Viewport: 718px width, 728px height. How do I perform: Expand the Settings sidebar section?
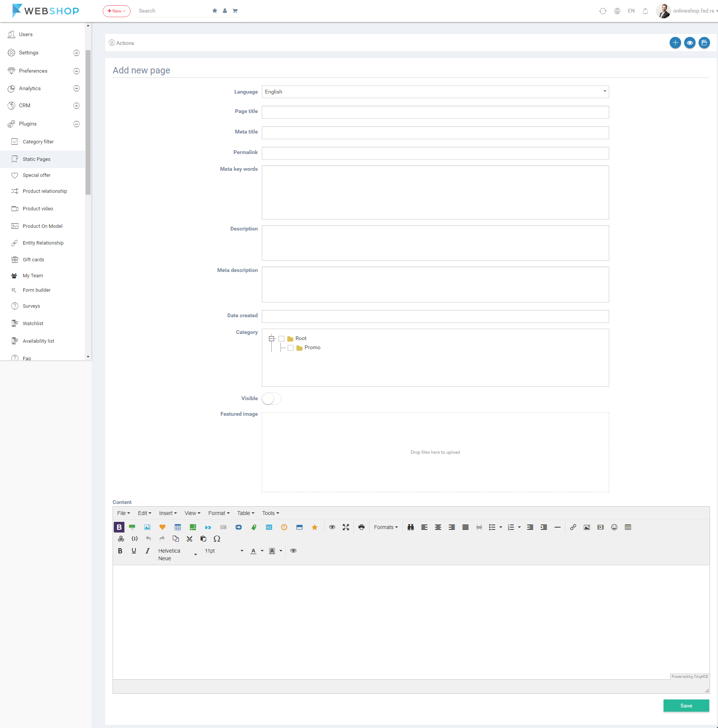(x=76, y=53)
